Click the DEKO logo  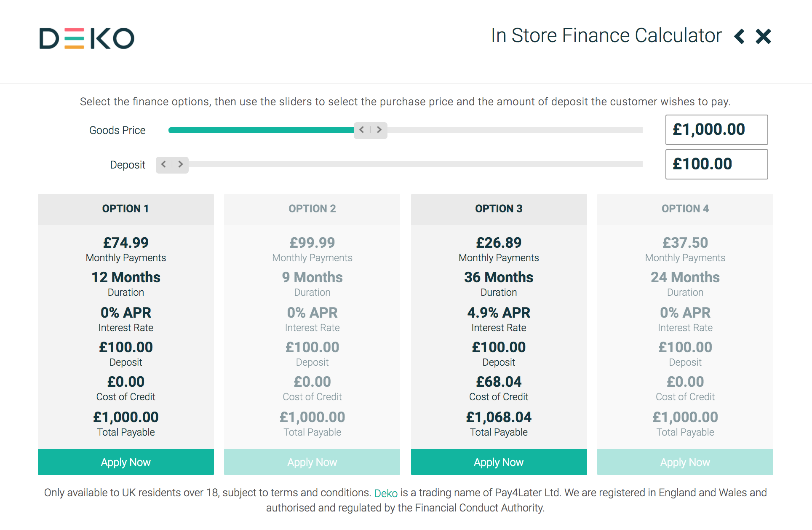click(x=87, y=38)
